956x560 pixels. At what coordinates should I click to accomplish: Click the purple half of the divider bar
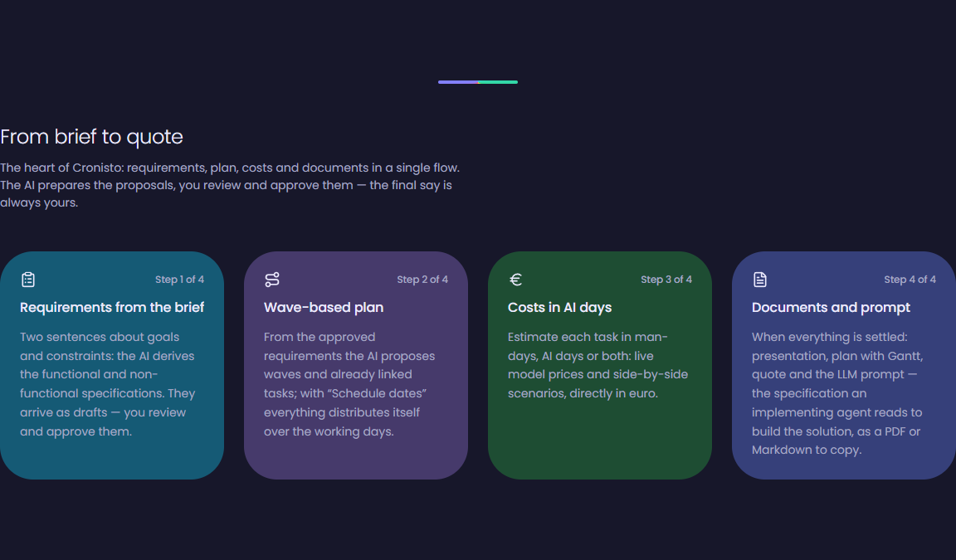[x=458, y=81]
